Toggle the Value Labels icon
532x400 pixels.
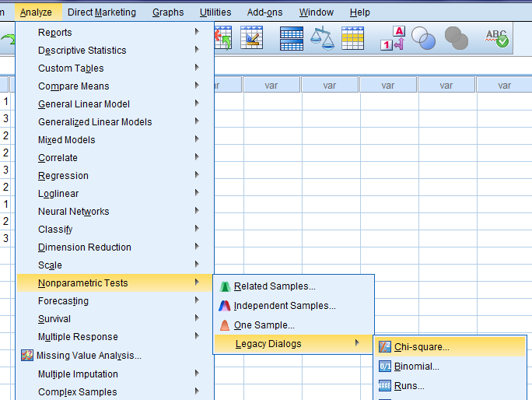click(393, 38)
